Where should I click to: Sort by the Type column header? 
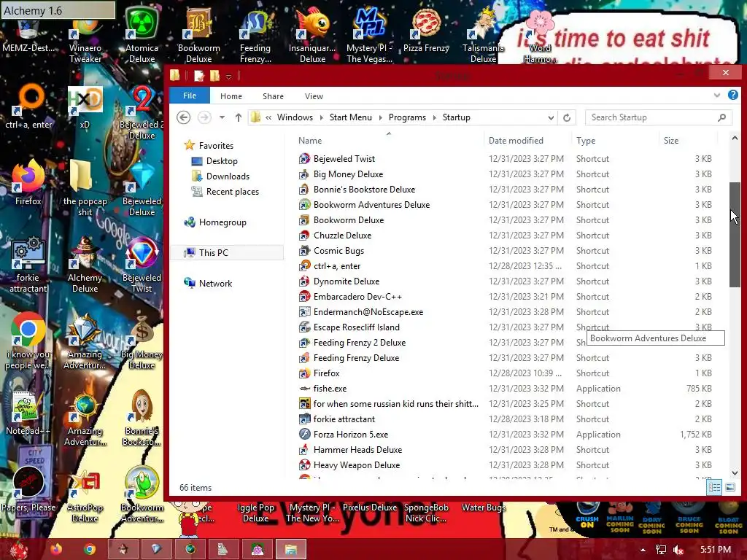click(615, 141)
